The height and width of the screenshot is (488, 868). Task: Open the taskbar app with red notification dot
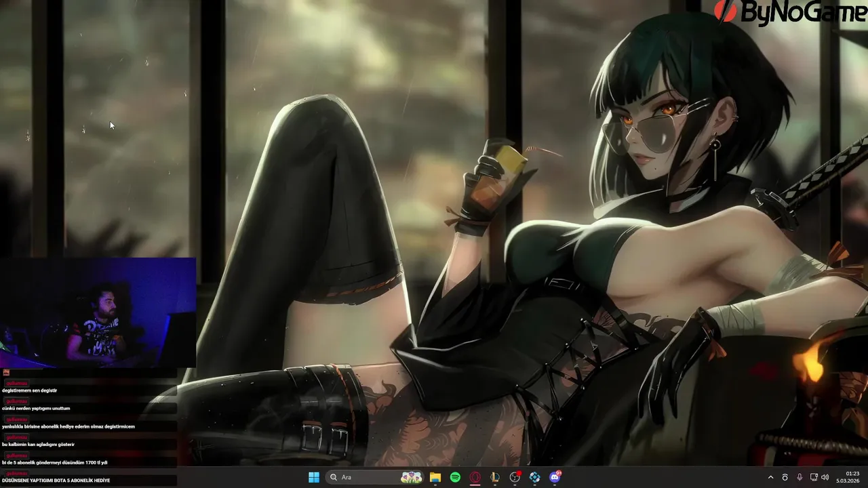coord(515,477)
